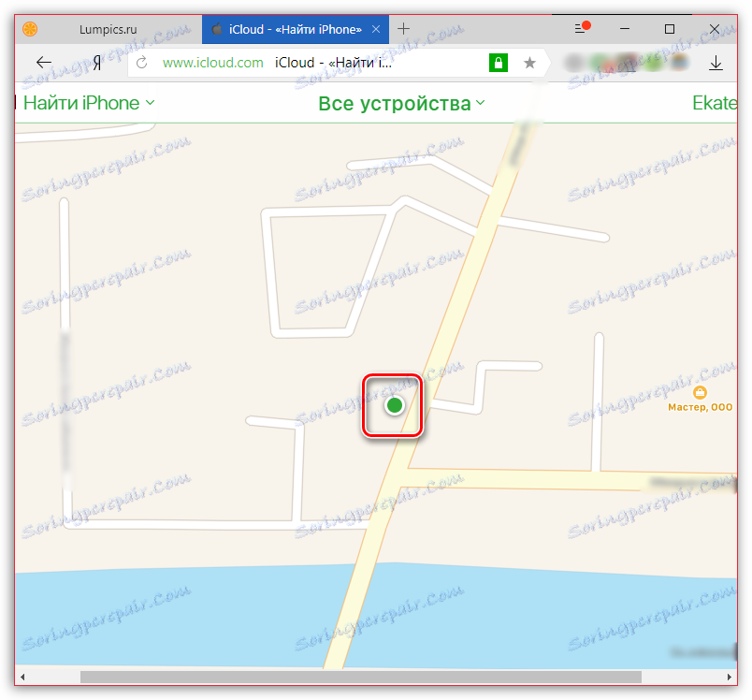The width and height of the screenshot is (752, 700).
Task: Open the downloads arrow icon
Action: [716, 63]
